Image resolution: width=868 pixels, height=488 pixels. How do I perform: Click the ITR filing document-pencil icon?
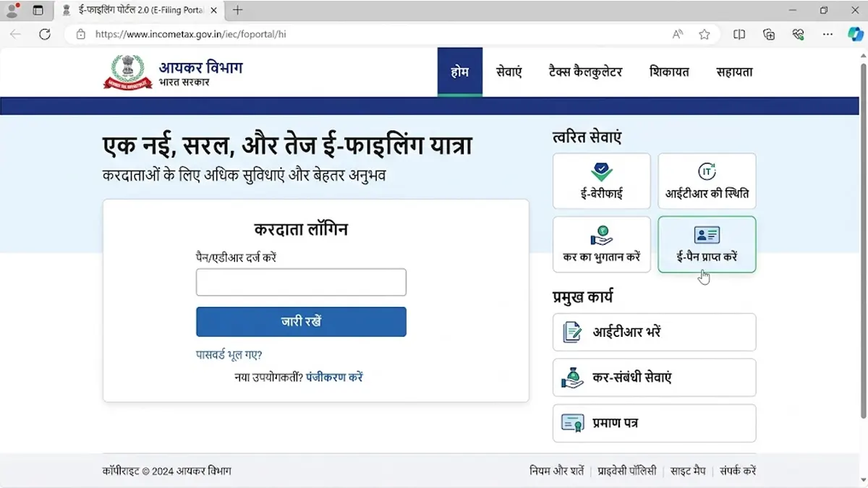tap(573, 333)
